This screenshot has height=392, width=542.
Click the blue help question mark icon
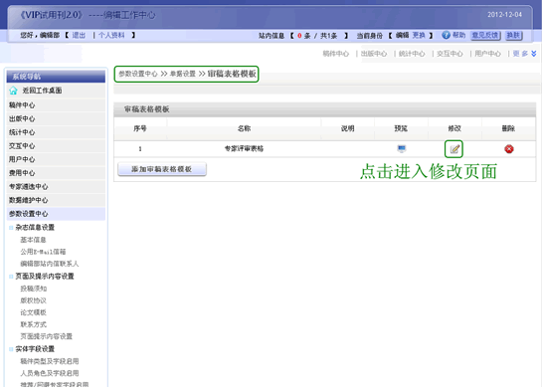point(446,35)
